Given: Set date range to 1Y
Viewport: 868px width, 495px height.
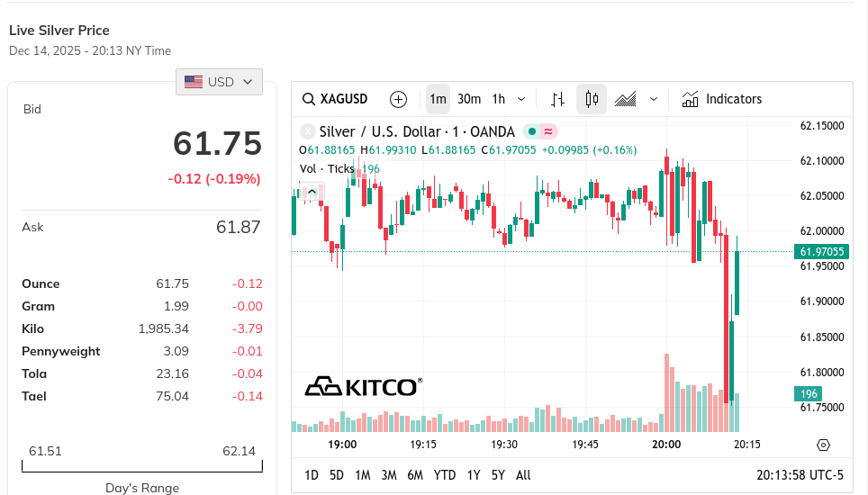Looking at the screenshot, I should coord(474,475).
